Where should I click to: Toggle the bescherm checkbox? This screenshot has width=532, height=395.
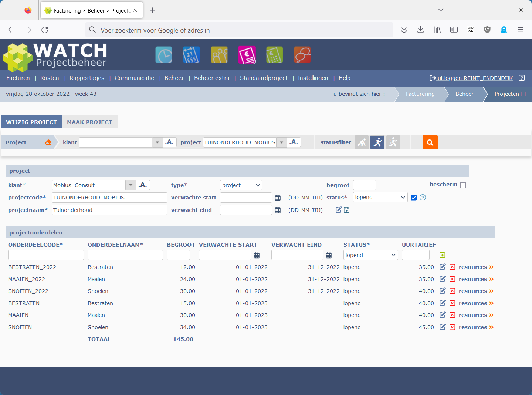coord(463,185)
